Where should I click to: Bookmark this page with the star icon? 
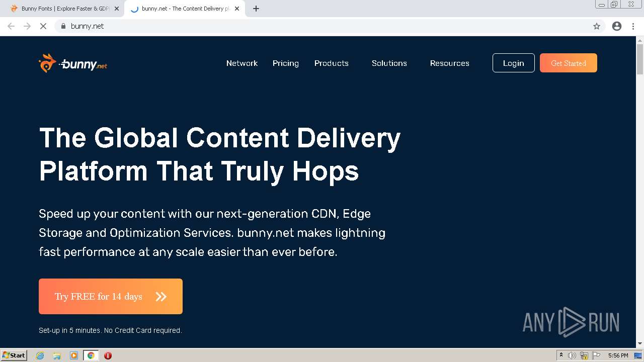(x=597, y=26)
